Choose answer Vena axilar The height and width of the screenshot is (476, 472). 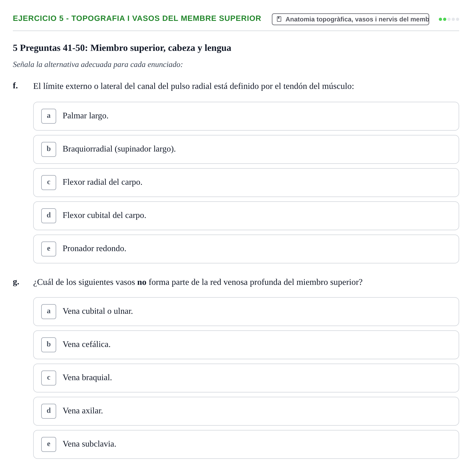point(246,411)
